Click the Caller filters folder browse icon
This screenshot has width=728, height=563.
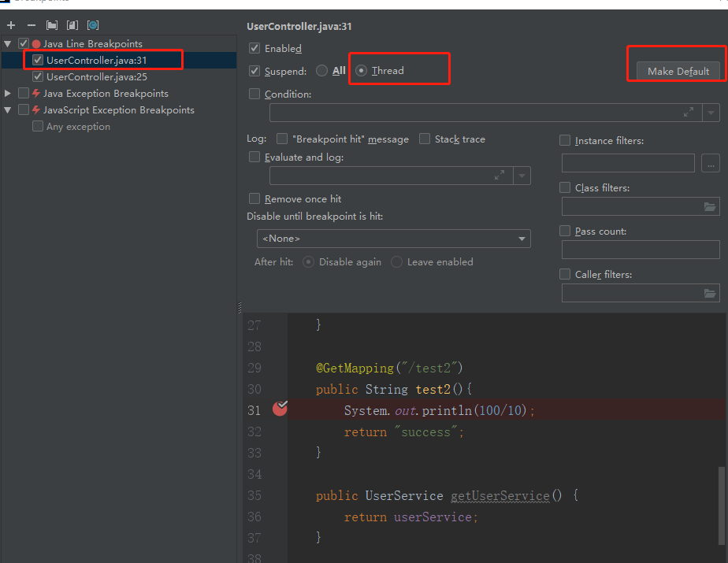click(x=711, y=294)
